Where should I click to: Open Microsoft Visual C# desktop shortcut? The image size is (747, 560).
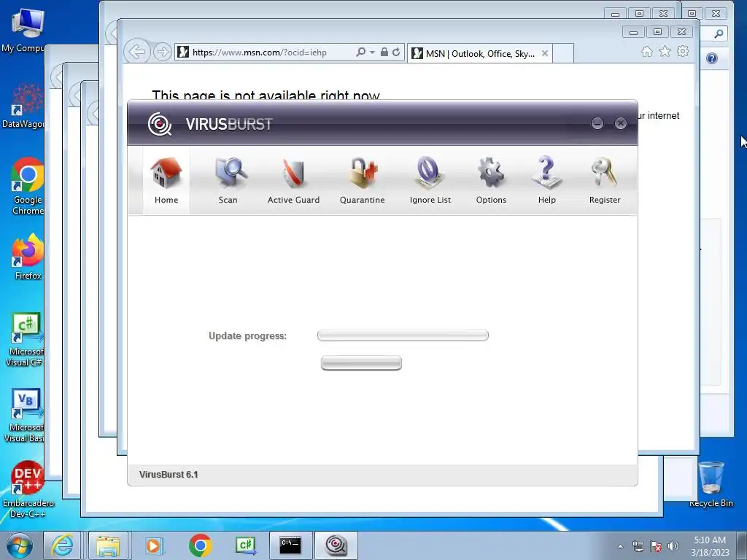point(24,340)
